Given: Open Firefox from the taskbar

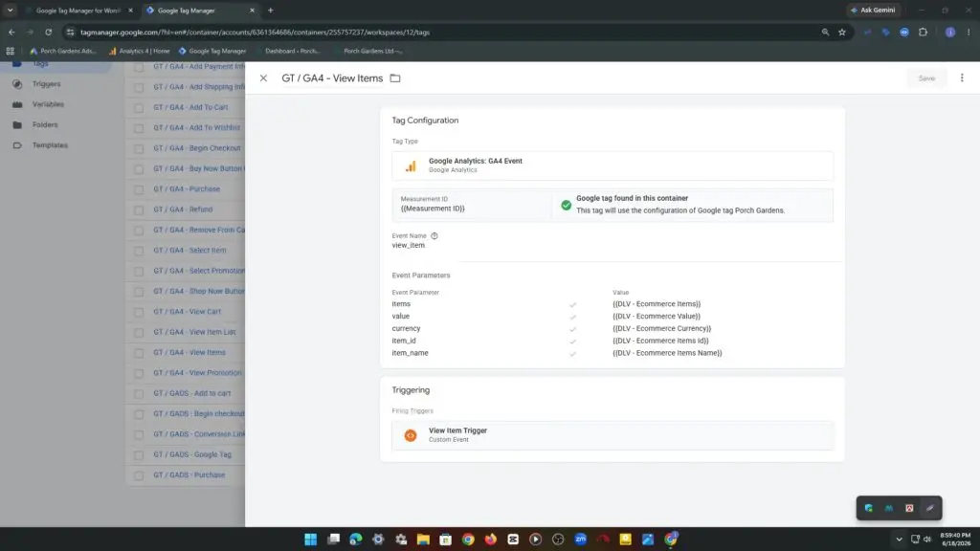Looking at the screenshot, I should point(491,540).
